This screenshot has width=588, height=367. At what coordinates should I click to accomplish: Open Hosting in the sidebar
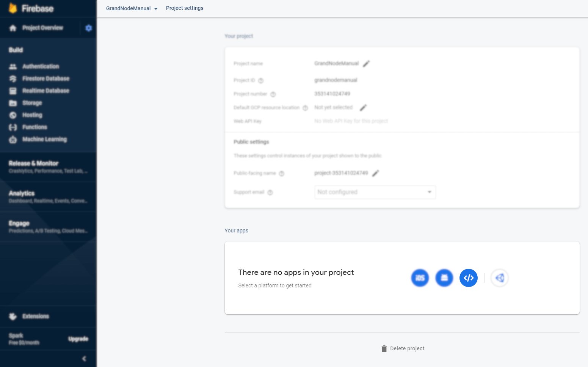[x=32, y=115]
